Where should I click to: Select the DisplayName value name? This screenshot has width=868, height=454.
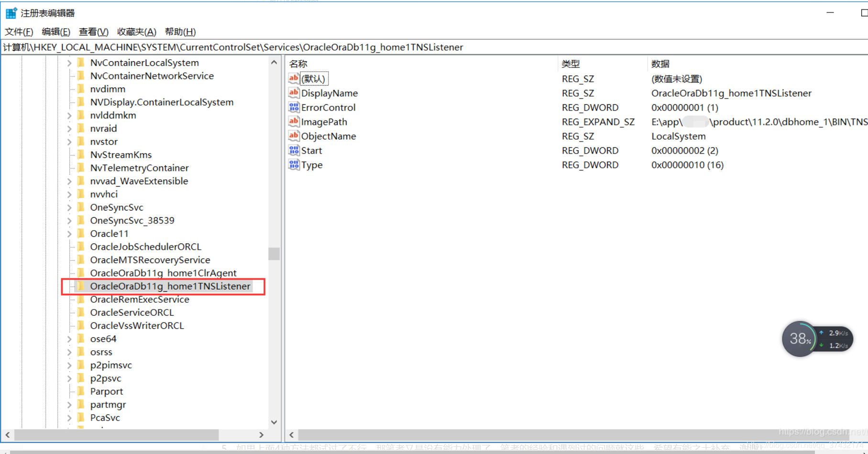pyautogui.click(x=330, y=93)
